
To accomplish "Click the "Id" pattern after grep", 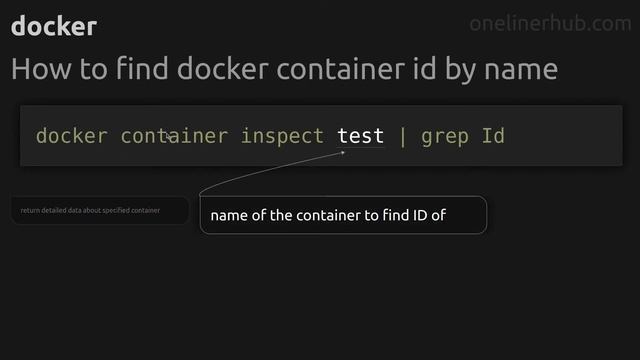I will pos(493,136).
